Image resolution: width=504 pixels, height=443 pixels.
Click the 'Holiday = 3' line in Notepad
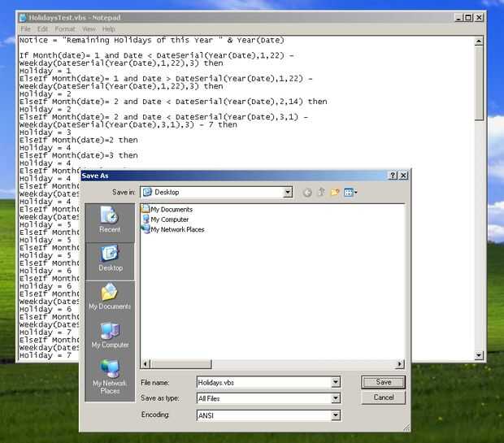point(45,132)
